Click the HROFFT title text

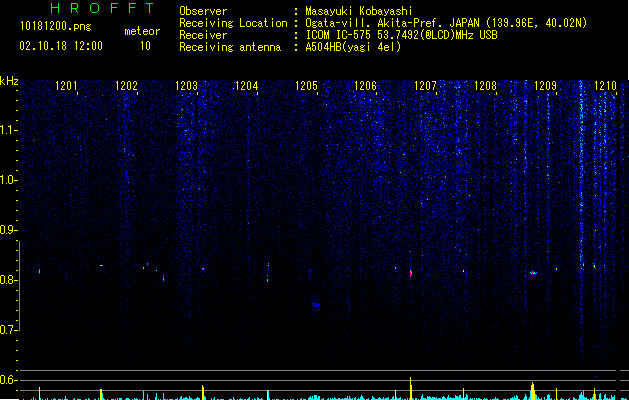click(103, 8)
